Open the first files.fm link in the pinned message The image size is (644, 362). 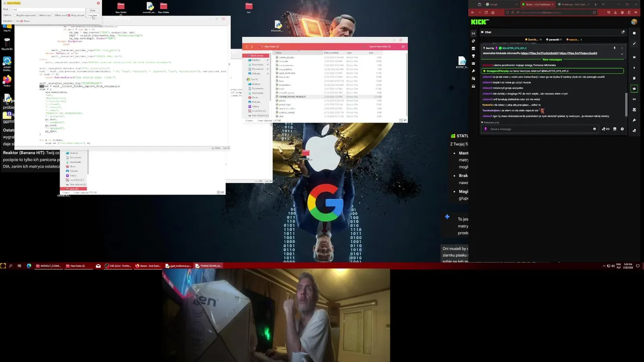coord(540,53)
